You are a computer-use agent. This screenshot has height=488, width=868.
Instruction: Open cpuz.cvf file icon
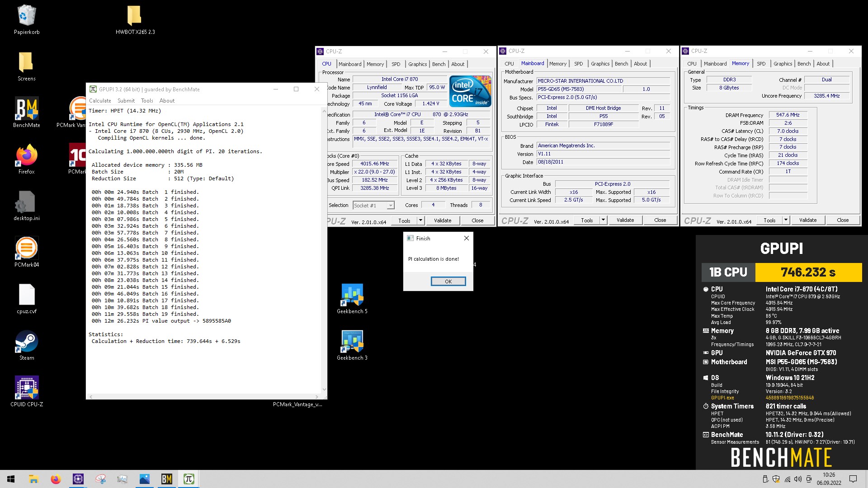point(27,299)
